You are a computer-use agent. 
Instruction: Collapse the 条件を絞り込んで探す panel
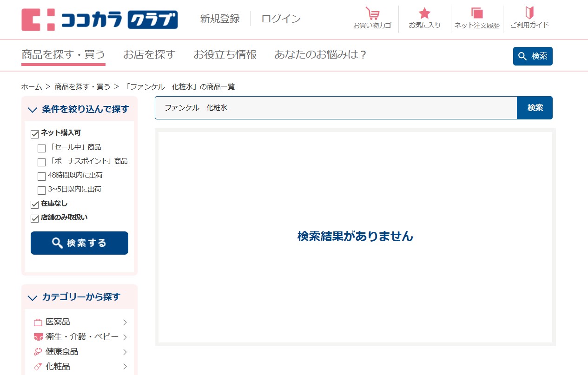click(32, 110)
